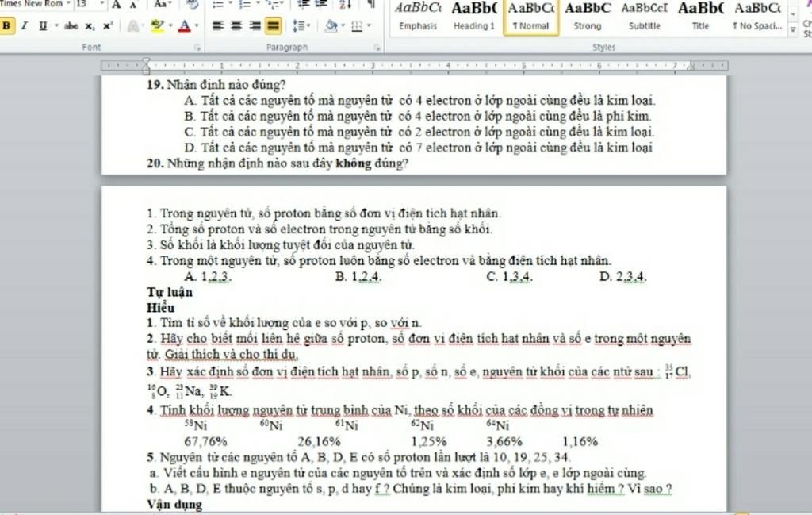Decrease the paragraph indent
The height and width of the screenshot is (515, 812).
pos(304,5)
